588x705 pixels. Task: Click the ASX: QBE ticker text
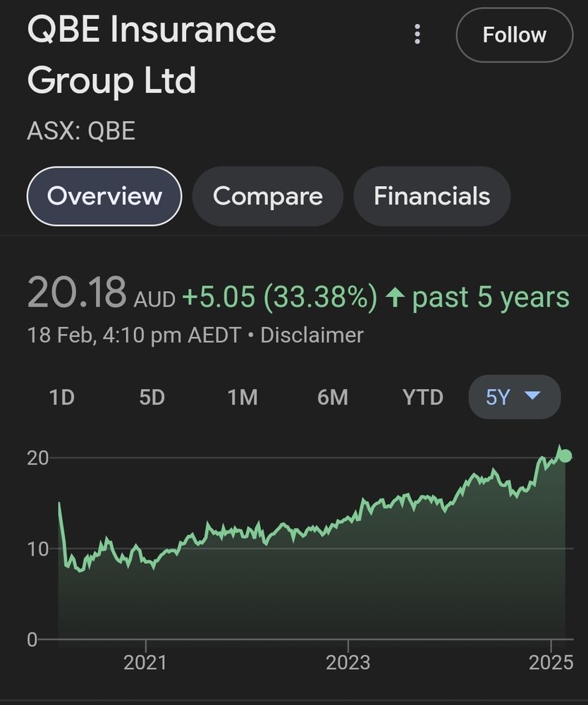coord(81,131)
